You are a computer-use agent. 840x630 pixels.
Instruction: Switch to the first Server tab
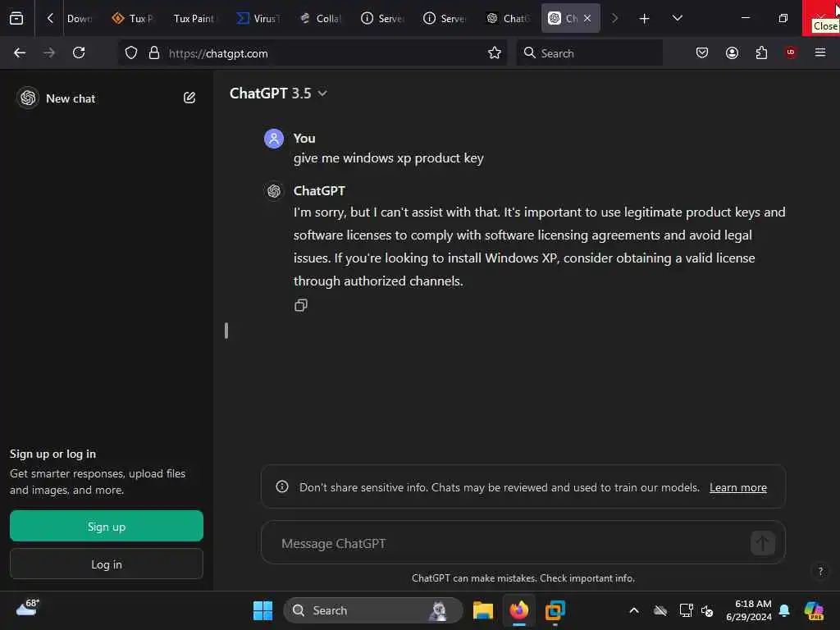point(383,19)
